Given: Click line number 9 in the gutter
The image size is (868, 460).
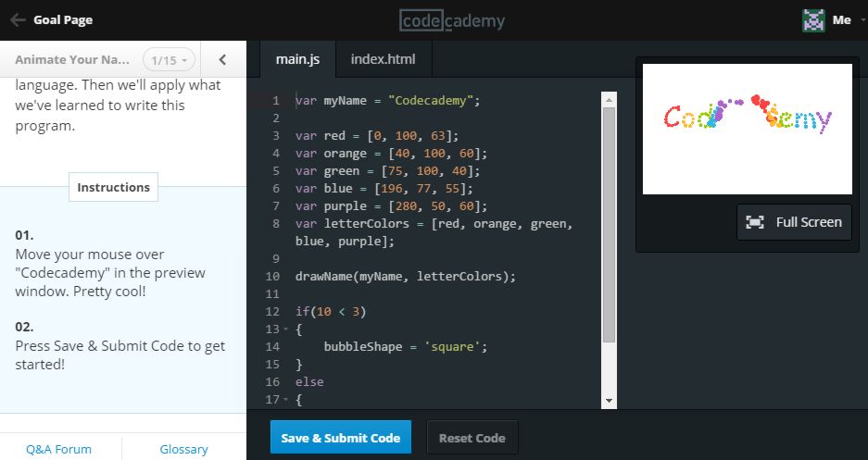Looking at the screenshot, I should [276, 259].
